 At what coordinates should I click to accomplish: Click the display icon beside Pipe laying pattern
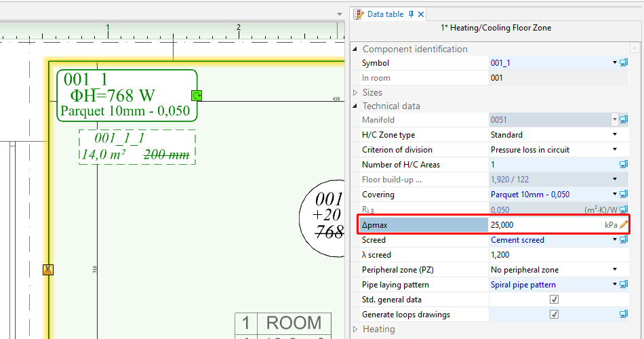tap(624, 285)
